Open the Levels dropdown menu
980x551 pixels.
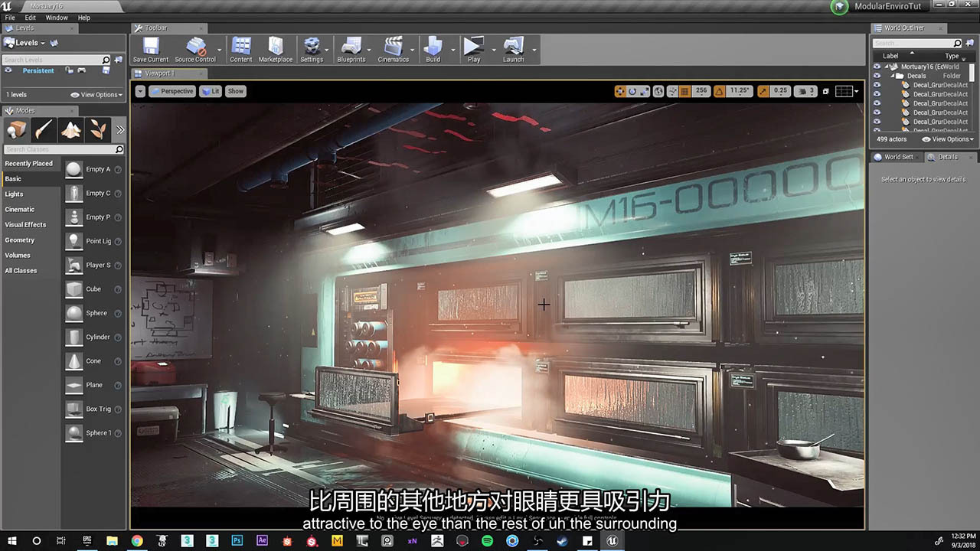coord(24,43)
